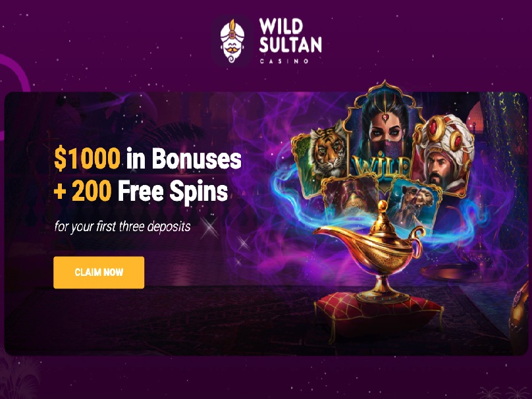The width and height of the screenshot is (532, 399).
Task: Click the sparkle star beside deposits text
Action: [209, 227]
